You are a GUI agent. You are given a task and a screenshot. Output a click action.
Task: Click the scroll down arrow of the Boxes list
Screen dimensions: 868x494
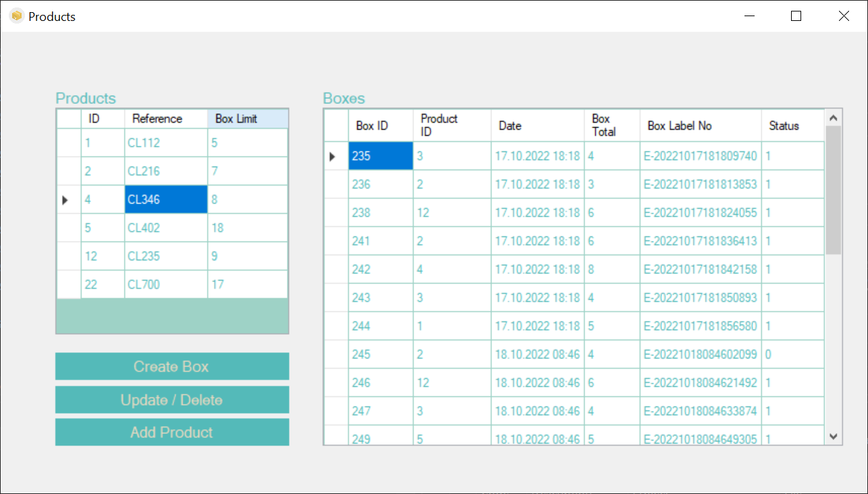pyautogui.click(x=832, y=437)
